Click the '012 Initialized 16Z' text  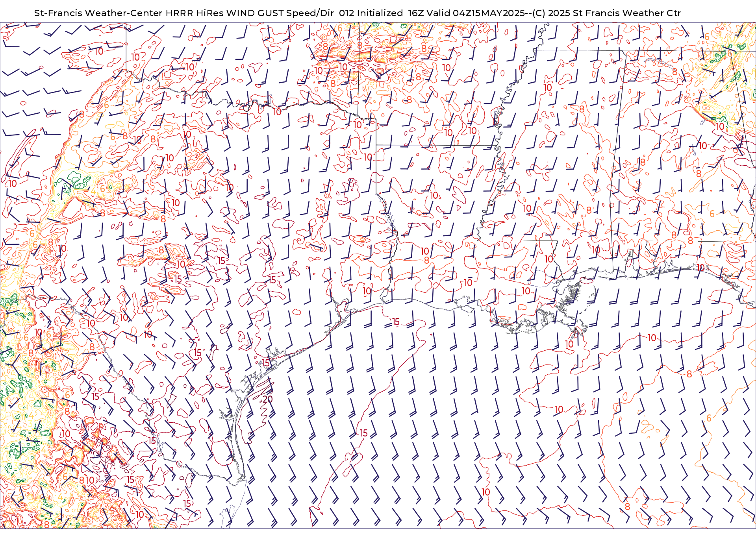381,13
